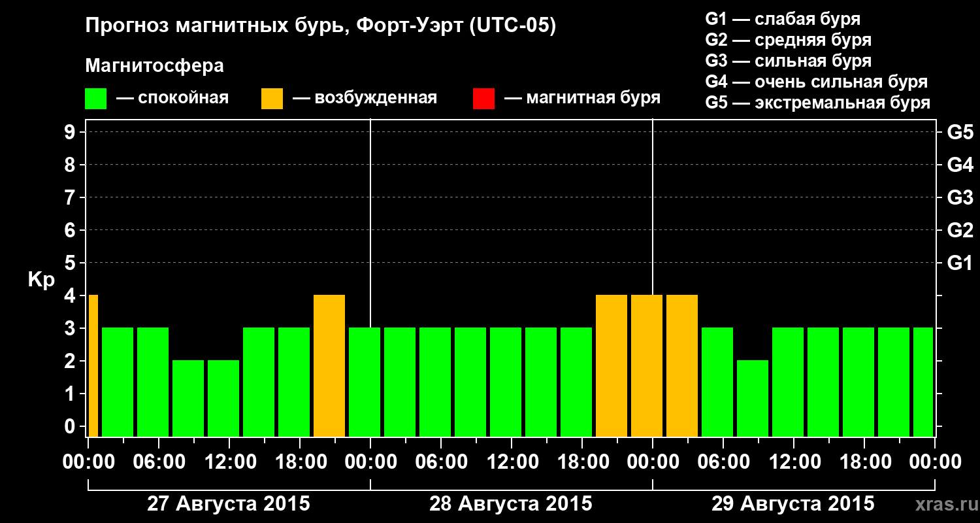This screenshot has height=523, width=980.
Task: Click the legend text '— спокойная'
Action: (172, 98)
